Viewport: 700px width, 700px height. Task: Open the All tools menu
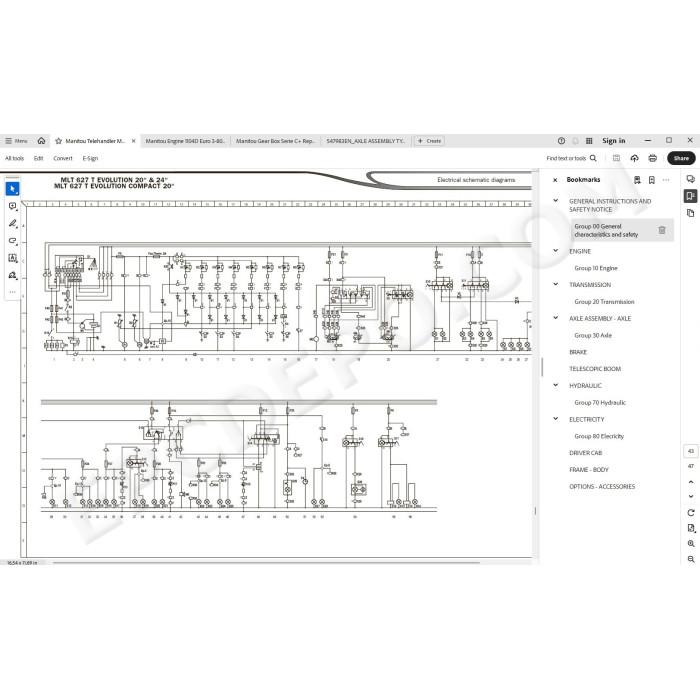click(14, 158)
